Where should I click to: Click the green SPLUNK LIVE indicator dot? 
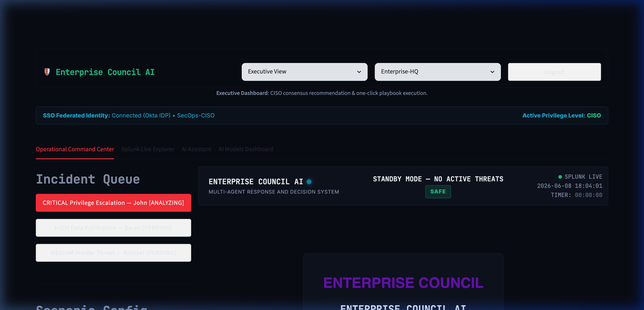pos(560,177)
